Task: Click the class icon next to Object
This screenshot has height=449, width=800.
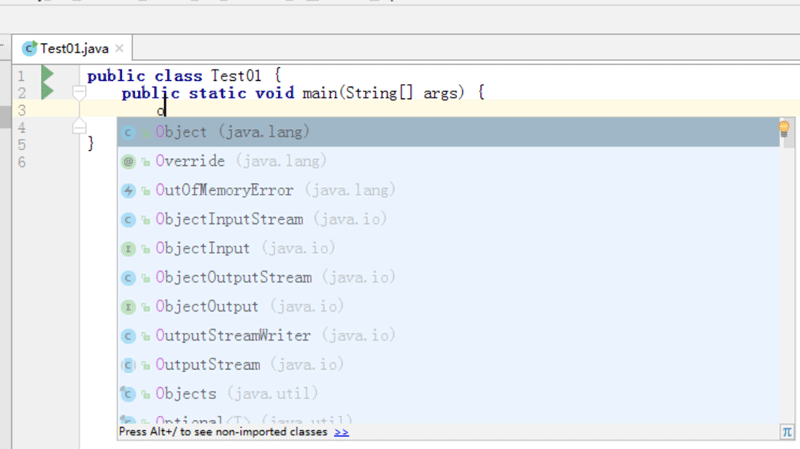Action: click(x=128, y=133)
